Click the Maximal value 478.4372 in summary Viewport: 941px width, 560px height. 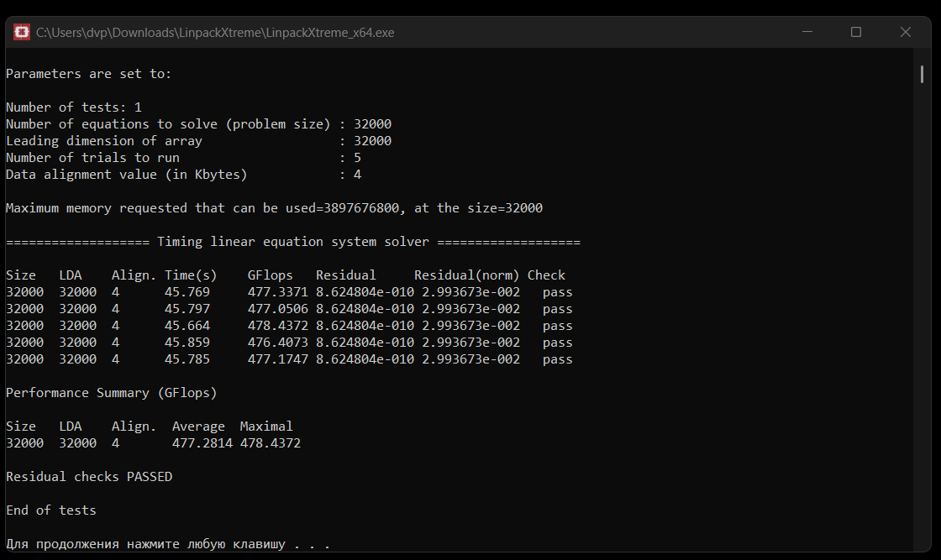(x=270, y=443)
